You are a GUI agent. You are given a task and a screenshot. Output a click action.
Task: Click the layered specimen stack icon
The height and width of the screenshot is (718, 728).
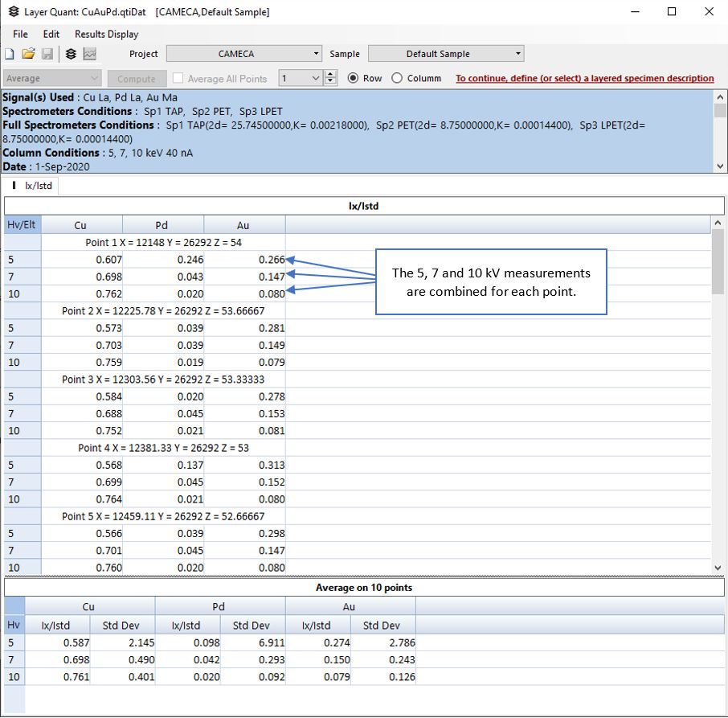(71, 55)
